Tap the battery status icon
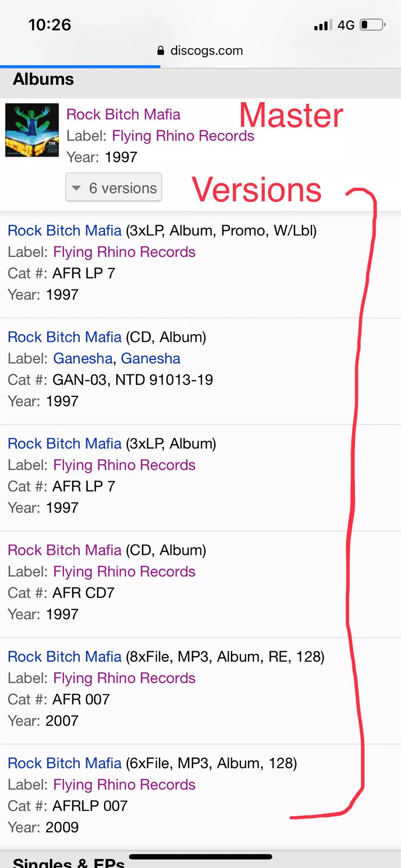 [x=372, y=25]
